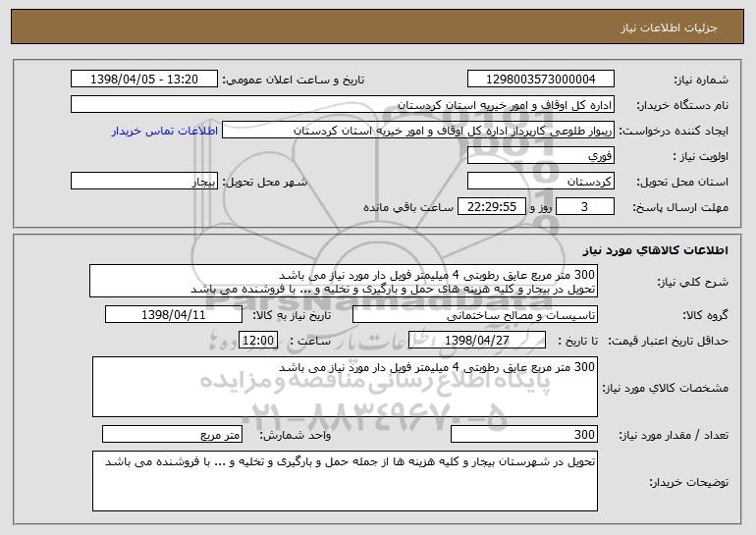
Task: Click the label مشخصات کالای مورد نیاز
Action: click(x=666, y=388)
